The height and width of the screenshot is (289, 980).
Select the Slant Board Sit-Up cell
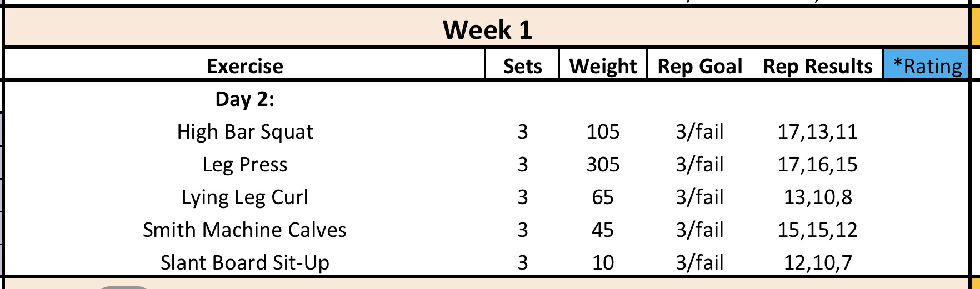pyautogui.click(x=245, y=262)
